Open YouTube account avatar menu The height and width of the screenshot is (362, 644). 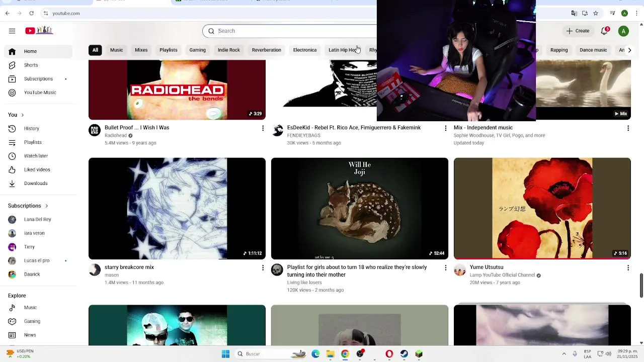pyautogui.click(x=623, y=31)
